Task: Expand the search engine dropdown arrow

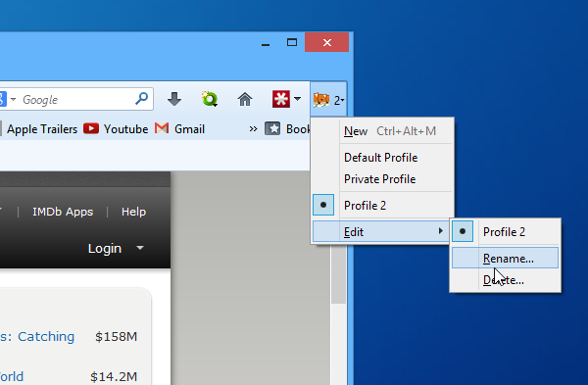Action: (x=13, y=99)
